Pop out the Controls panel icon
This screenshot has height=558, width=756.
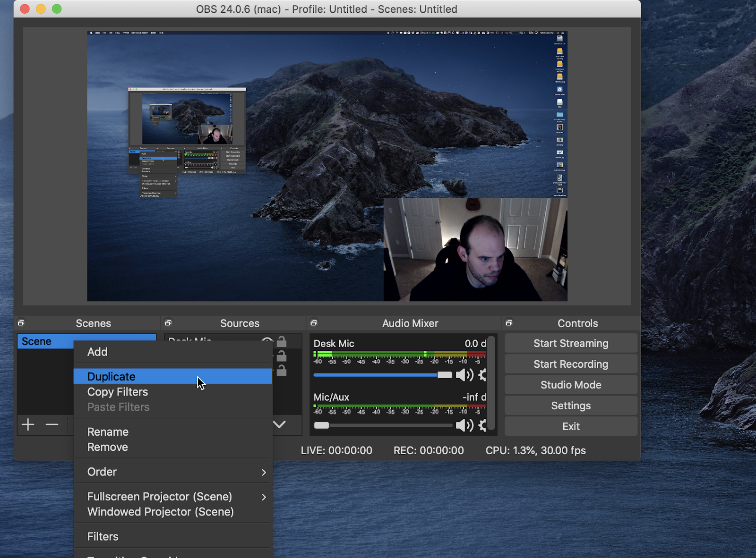[509, 323]
